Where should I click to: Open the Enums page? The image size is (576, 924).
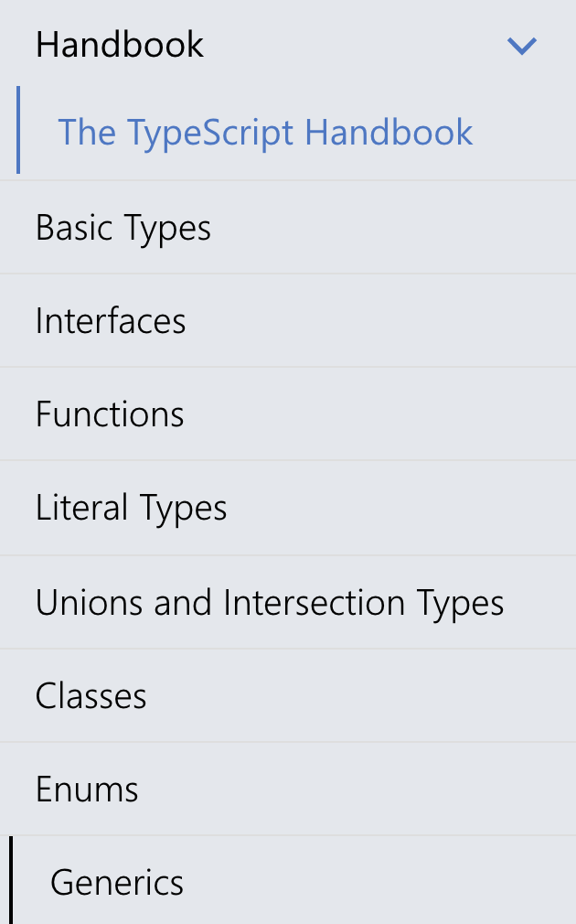click(x=87, y=790)
